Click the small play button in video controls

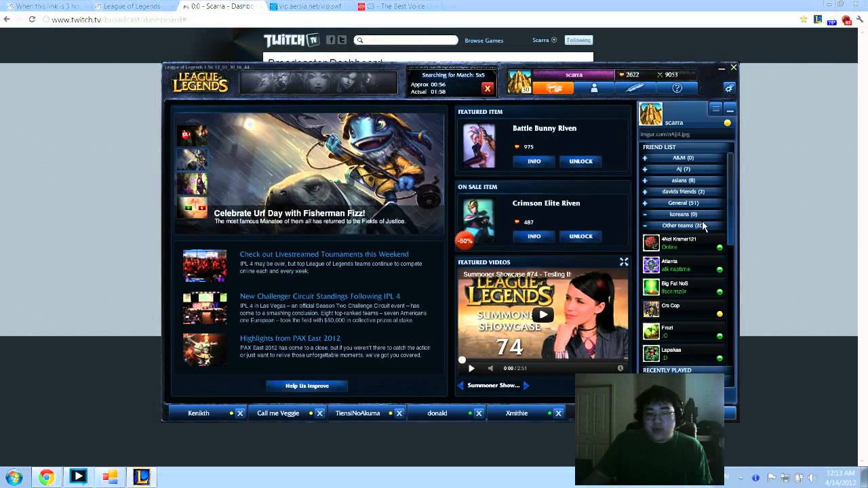pyautogui.click(x=471, y=368)
